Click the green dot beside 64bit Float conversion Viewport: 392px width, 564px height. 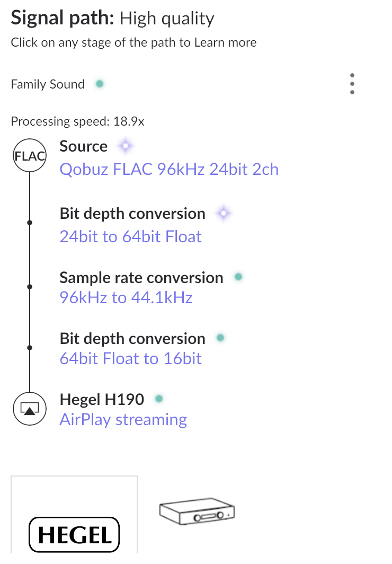pyautogui.click(x=220, y=338)
